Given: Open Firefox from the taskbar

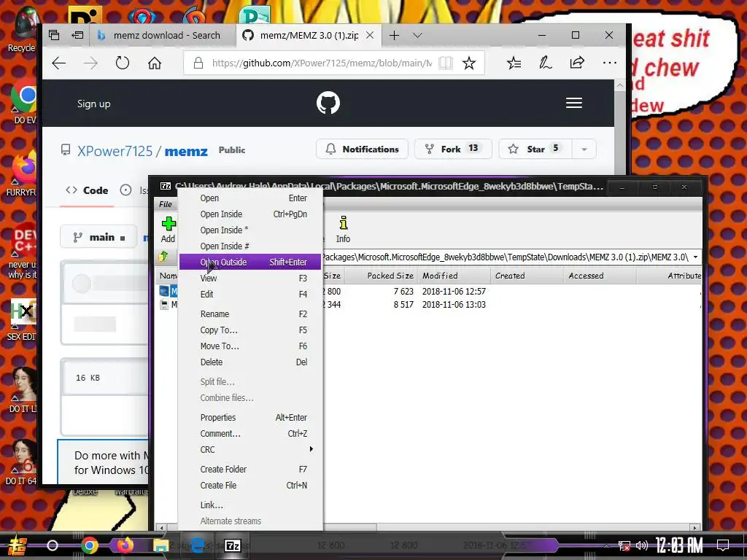Looking at the screenshot, I should [x=125, y=545].
